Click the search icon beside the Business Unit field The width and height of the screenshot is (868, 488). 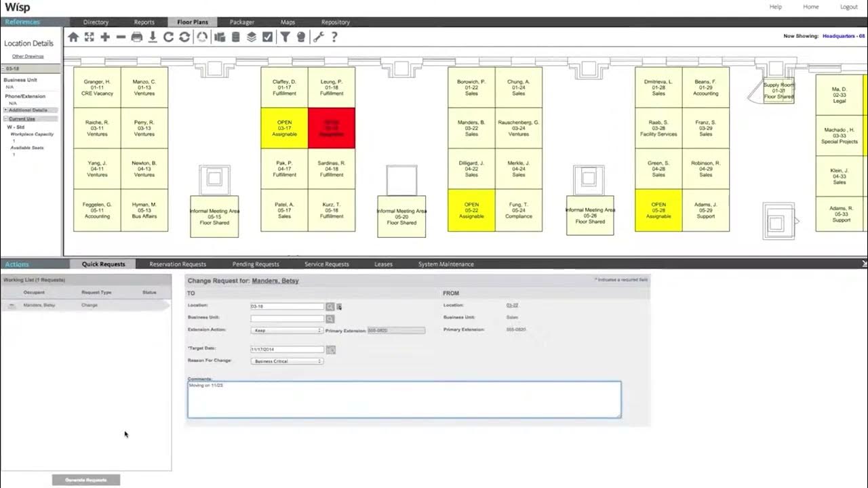click(x=330, y=319)
